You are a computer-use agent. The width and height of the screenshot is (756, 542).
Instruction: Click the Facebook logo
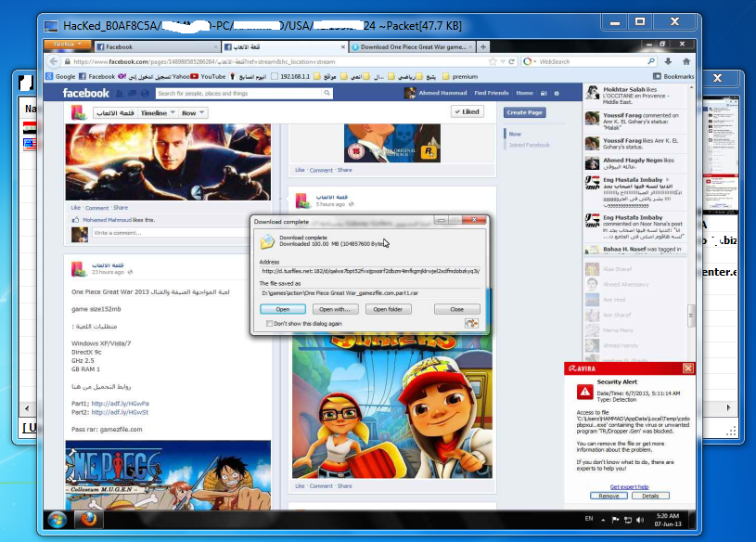click(x=86, y=93)
